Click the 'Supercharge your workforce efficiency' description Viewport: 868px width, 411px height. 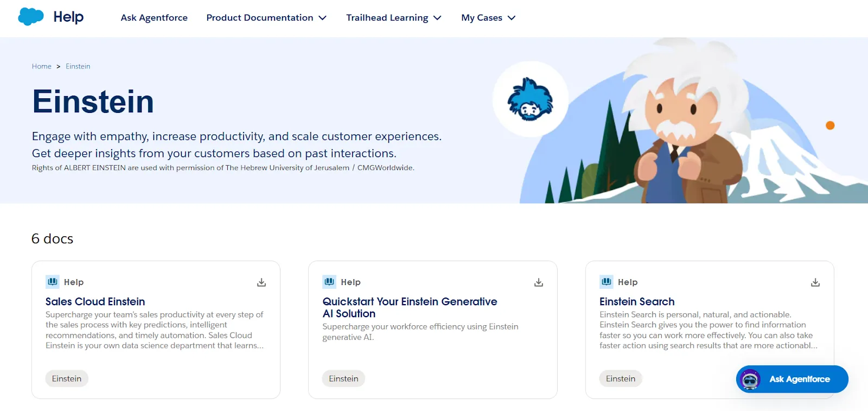[x=420, y=332]
